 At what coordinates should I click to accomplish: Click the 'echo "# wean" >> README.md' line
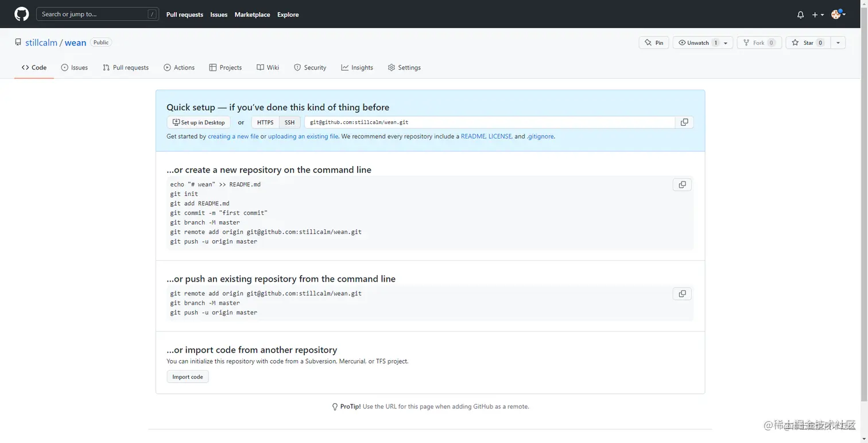coord(215,184)
